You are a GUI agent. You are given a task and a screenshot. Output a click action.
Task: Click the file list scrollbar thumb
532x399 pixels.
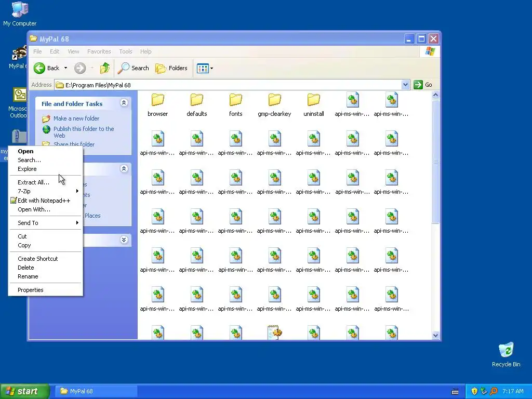(436, 162)
